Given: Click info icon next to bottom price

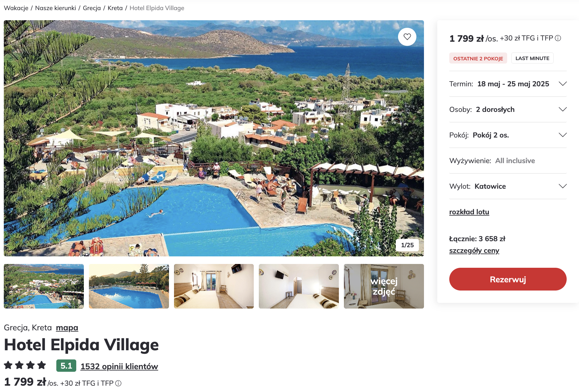Looking at the screenshot, I should (x=118, y=383).
